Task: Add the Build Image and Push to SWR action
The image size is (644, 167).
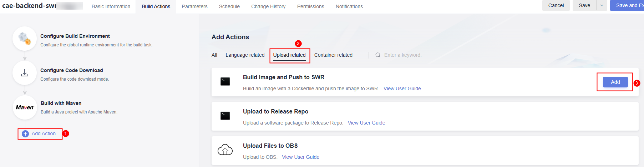Action: pos(615,82)
